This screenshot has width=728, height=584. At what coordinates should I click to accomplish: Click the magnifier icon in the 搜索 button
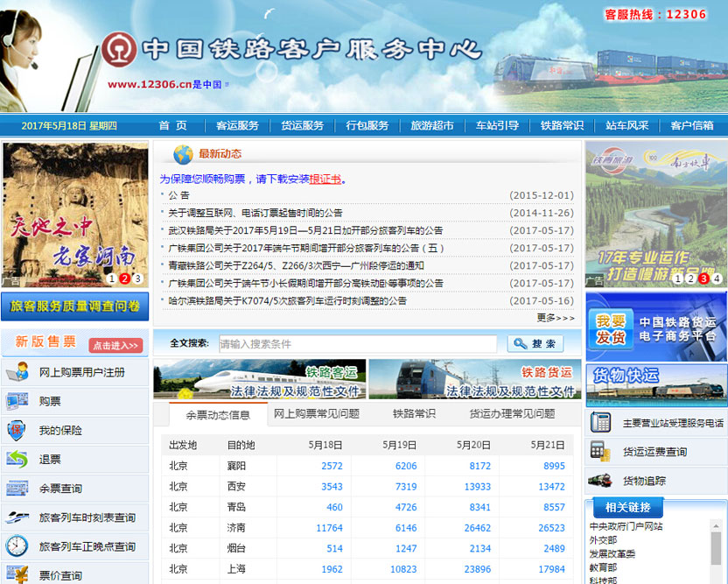pyautogui.click(x=521, y=344)
